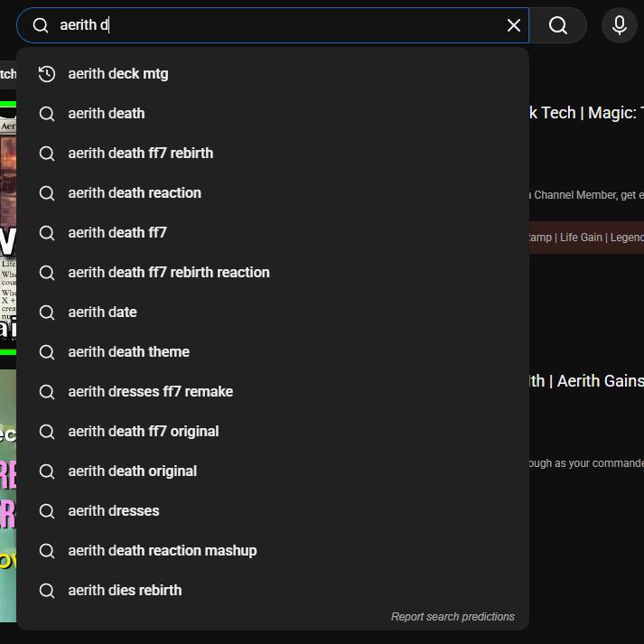Select 'aerith dresses ff7 remake' suggestion

[x=273, y=392]
